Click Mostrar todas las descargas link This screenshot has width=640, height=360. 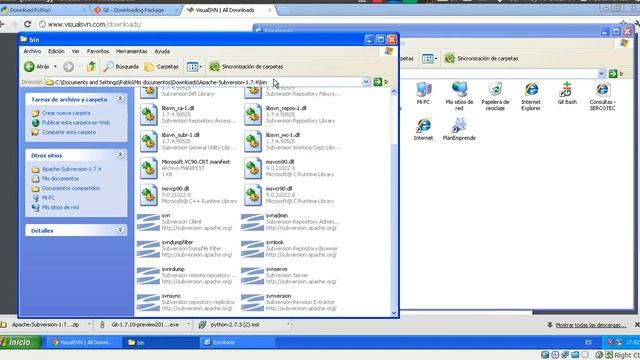[x=591, y=325]
